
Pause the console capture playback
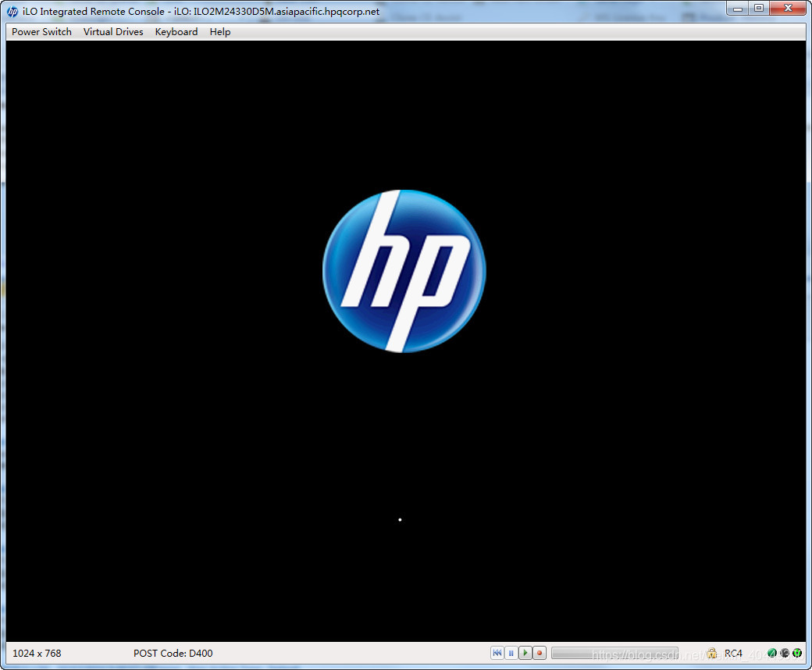(x=511, y=653)
